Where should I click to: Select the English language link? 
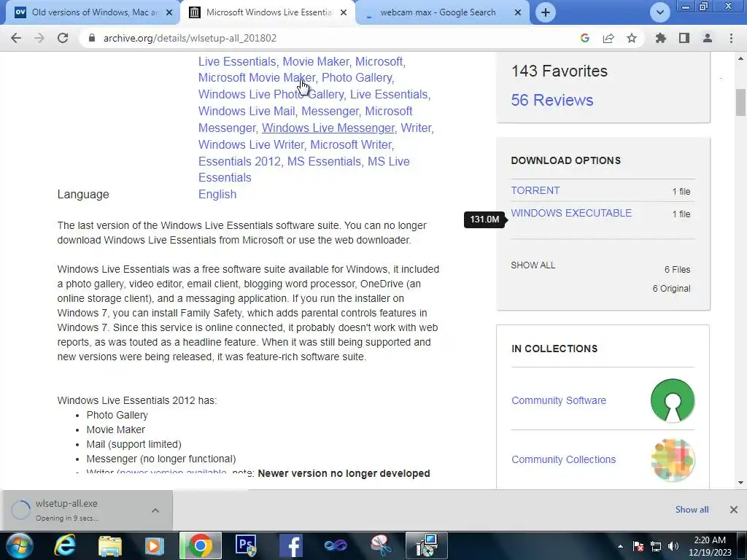tap(217, 194)
